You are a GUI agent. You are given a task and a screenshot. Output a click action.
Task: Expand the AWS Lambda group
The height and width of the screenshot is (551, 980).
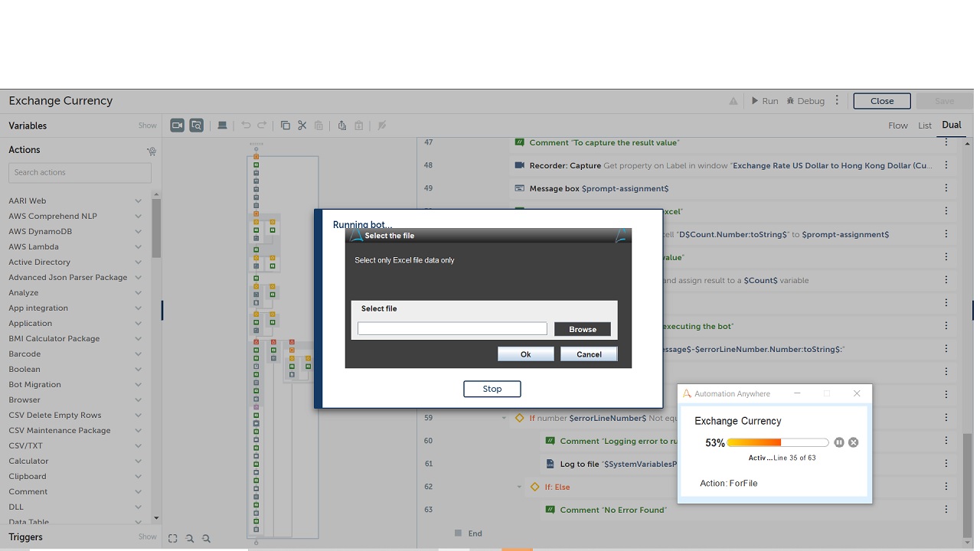click(138, 247)
